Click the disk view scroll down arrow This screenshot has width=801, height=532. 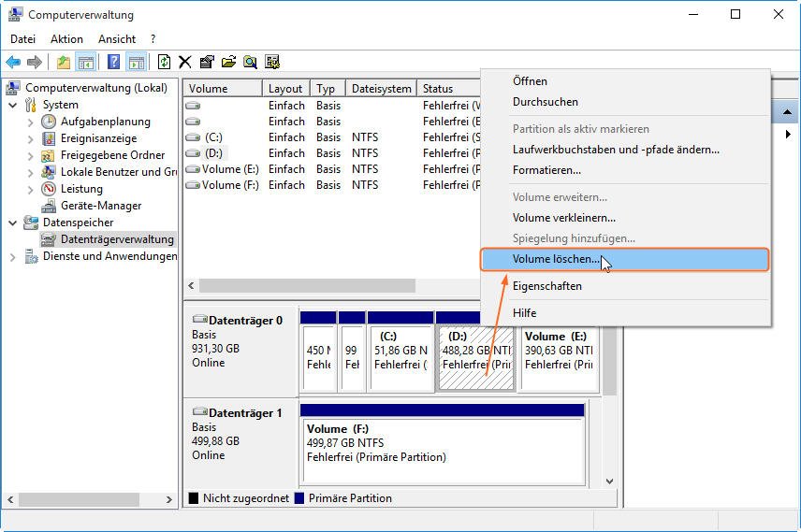point(609,481)
